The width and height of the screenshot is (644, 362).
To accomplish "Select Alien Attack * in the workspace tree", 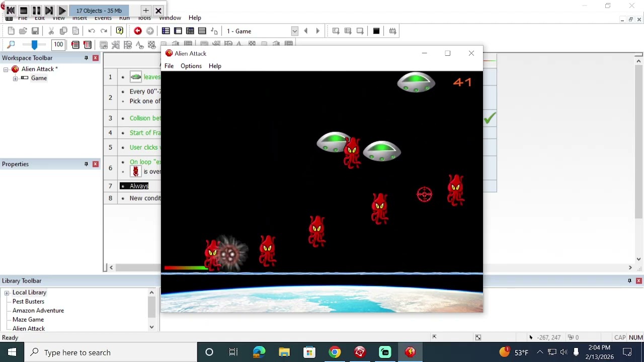I will pos(39,69).
